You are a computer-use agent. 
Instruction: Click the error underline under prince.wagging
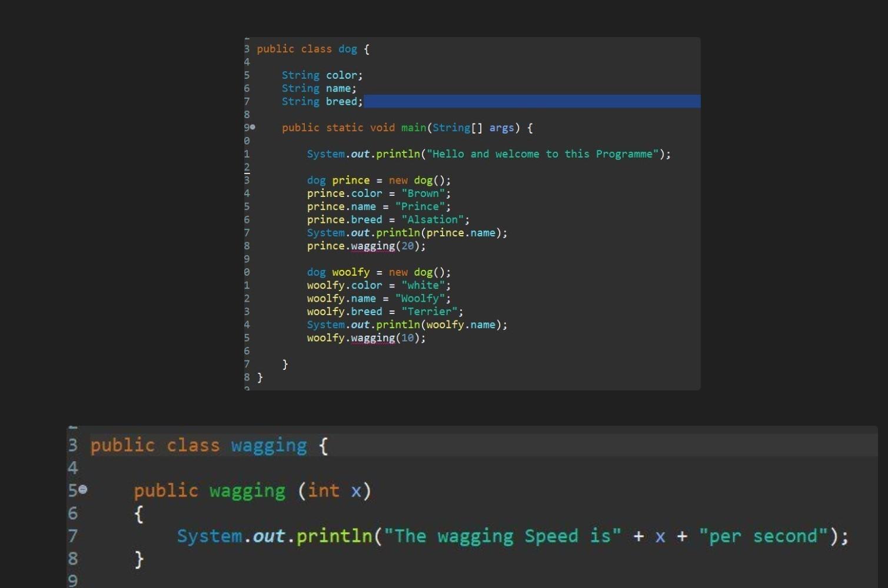pos(372,250)
